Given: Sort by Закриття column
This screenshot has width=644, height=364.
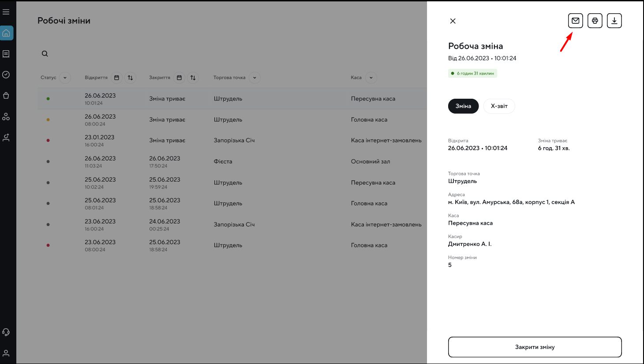Looking at the screenshot, I should pyautogui.click(x=193, y=78).
